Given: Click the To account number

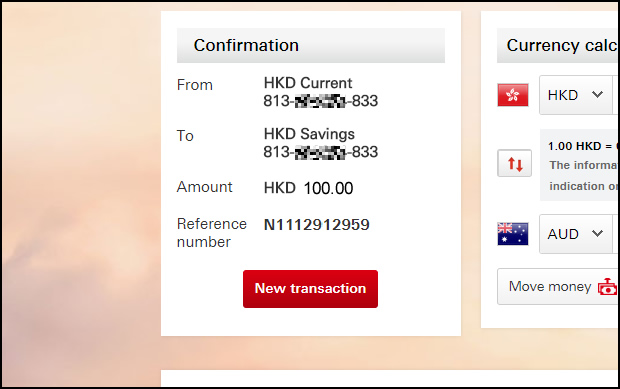Looking at the screenshot, I should (x=321, y=152).
